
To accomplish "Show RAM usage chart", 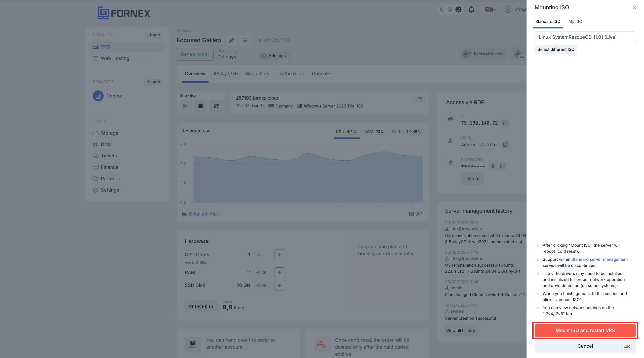I will pos(374,132).
